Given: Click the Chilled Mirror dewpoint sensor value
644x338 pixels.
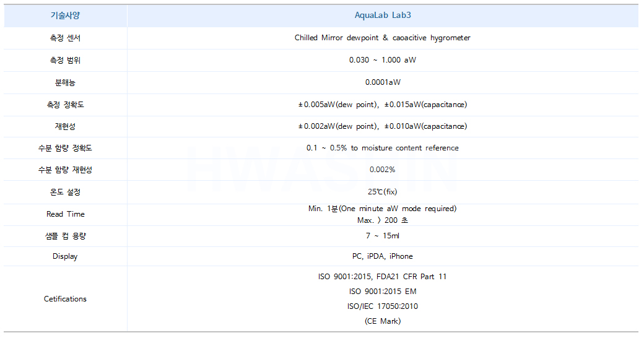Looking at the screenshot, I should coord(383,38).
